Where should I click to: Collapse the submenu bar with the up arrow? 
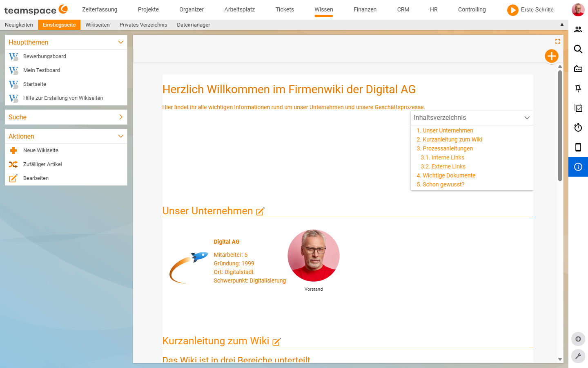[x=562, y=25]
